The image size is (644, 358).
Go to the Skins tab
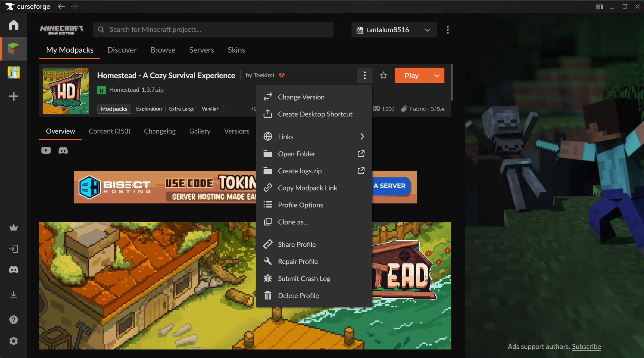pos(236,50)
